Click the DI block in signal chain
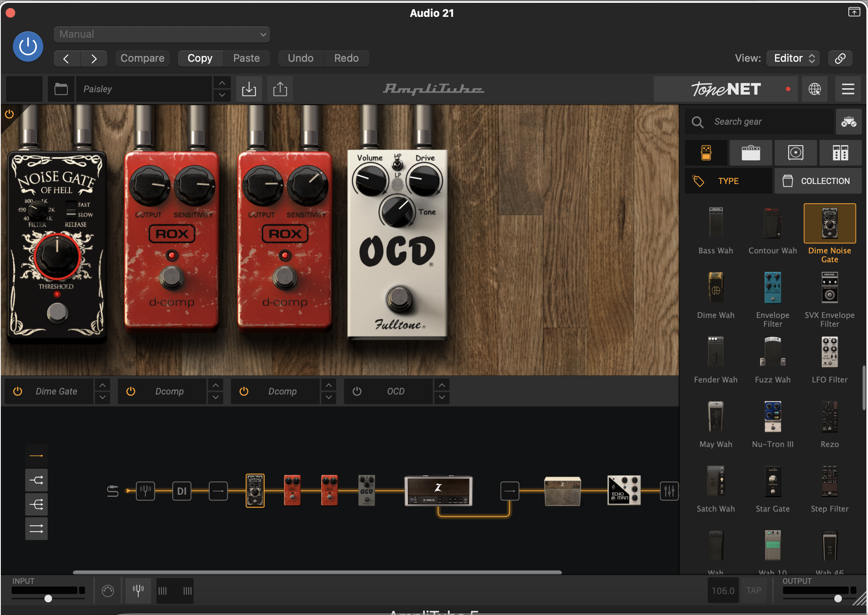868x615 pixels. pyautogui.click(x=182, y=491)
